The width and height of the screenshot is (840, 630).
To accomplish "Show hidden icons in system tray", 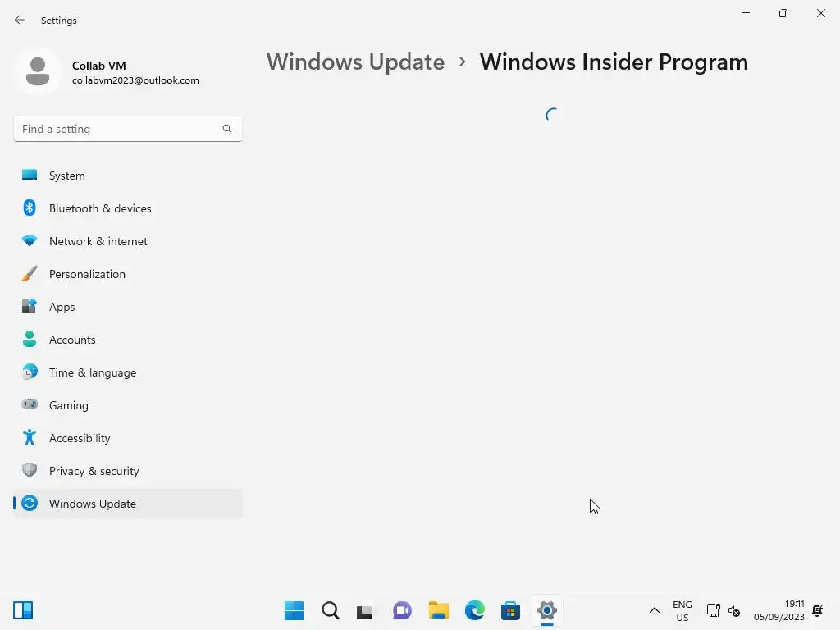I will tap(654, 610).
